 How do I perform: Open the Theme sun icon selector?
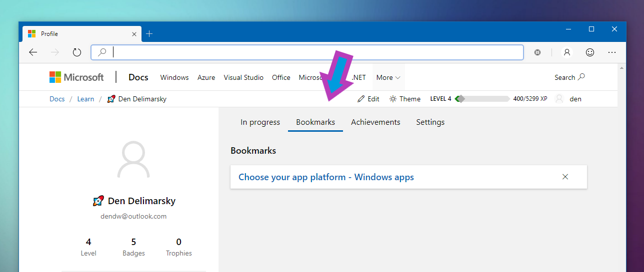click(393, 99)
